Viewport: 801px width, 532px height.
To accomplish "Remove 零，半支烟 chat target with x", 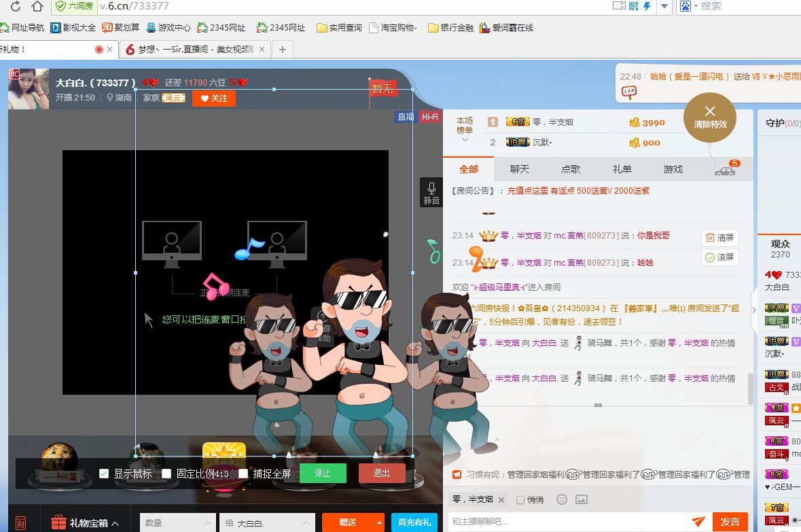I will point(501,500).
